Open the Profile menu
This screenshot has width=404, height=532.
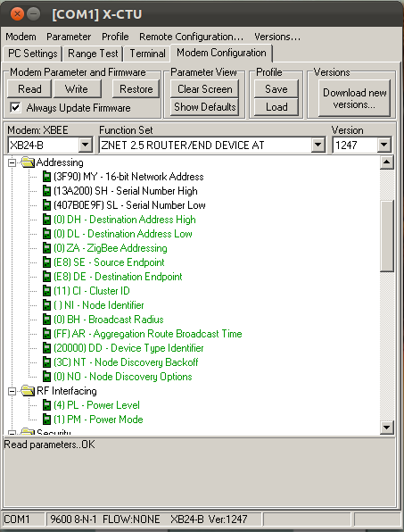[x=115, y=37]
